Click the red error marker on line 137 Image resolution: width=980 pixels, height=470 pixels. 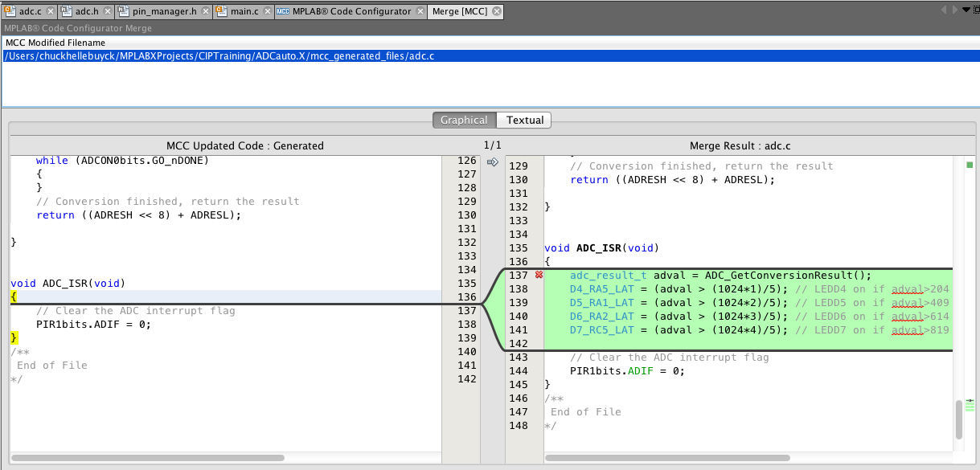(539, 275)
